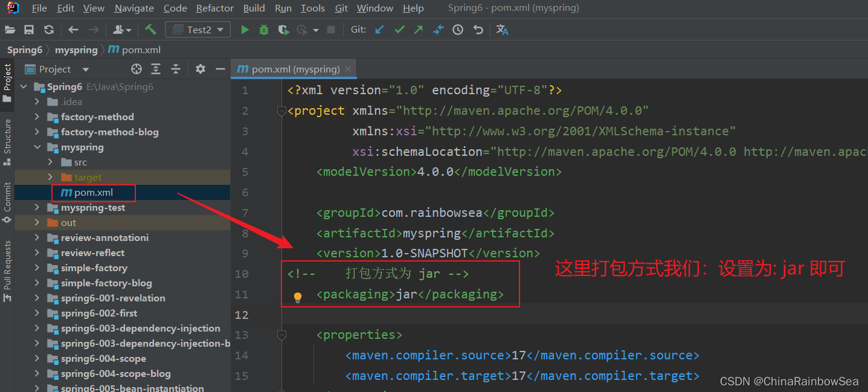Expand the factory-method module
The height and width of the screenshot is (392, 868).
pos(37,117)
